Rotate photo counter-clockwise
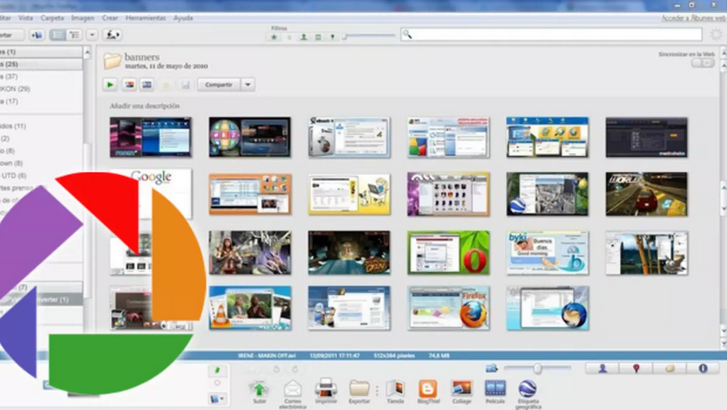The image size is (727, 410). pos(277,370)
